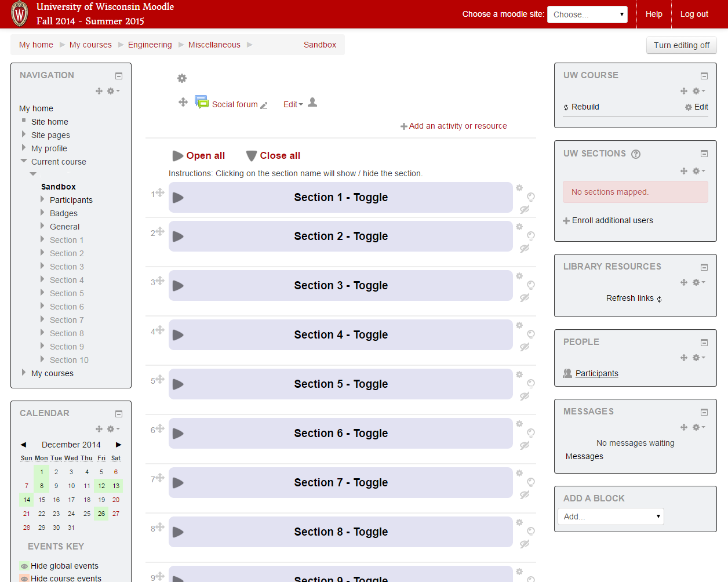
Task: Click the move icon in the Messages block
Action: [684, 427]
